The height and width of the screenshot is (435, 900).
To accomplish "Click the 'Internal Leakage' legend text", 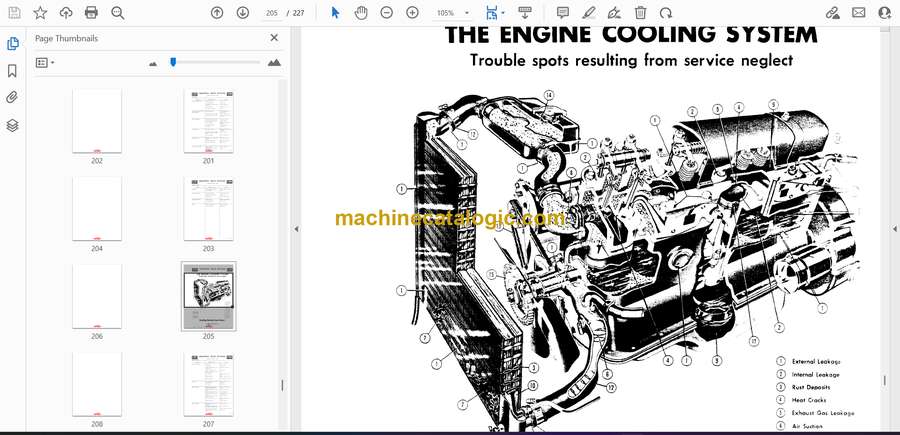I will [x=815, y=374].
